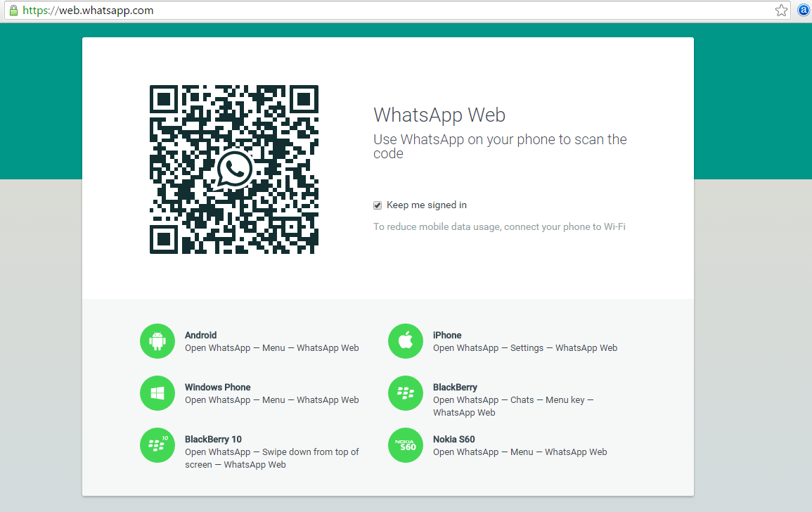Select the Android platform icon

pos(157,340)
